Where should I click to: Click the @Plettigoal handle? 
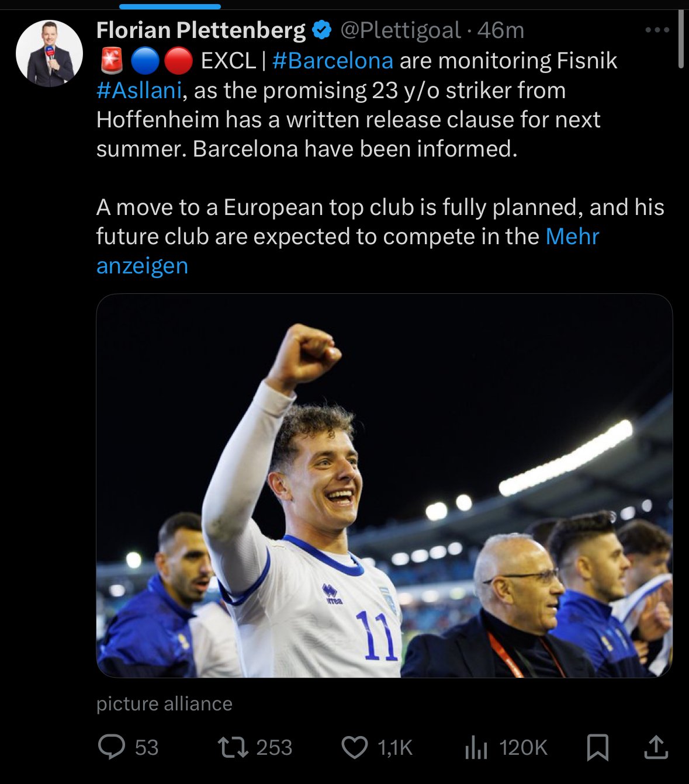400,30
